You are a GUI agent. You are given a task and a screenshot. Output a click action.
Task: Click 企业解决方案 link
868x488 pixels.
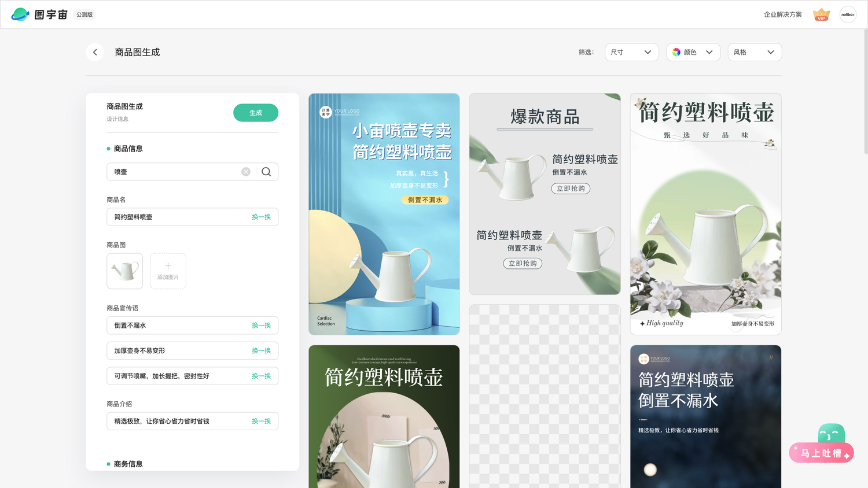[x=783, y=14]
